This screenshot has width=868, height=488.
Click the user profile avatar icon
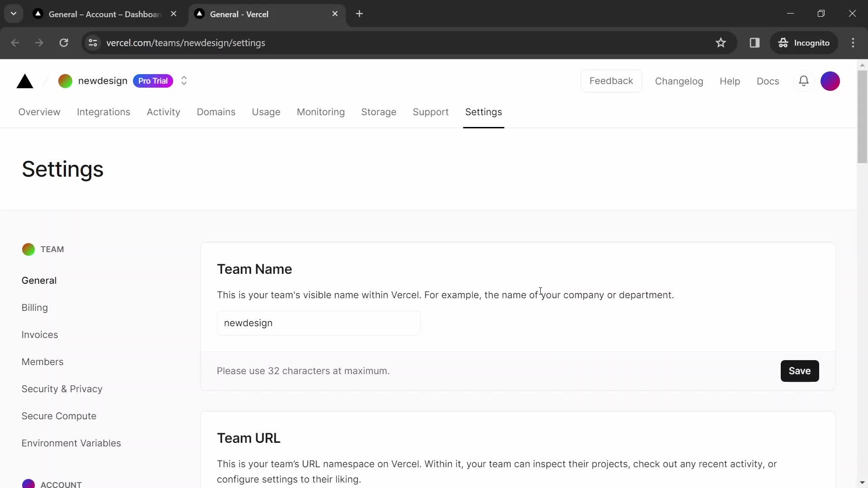point(831,80)
